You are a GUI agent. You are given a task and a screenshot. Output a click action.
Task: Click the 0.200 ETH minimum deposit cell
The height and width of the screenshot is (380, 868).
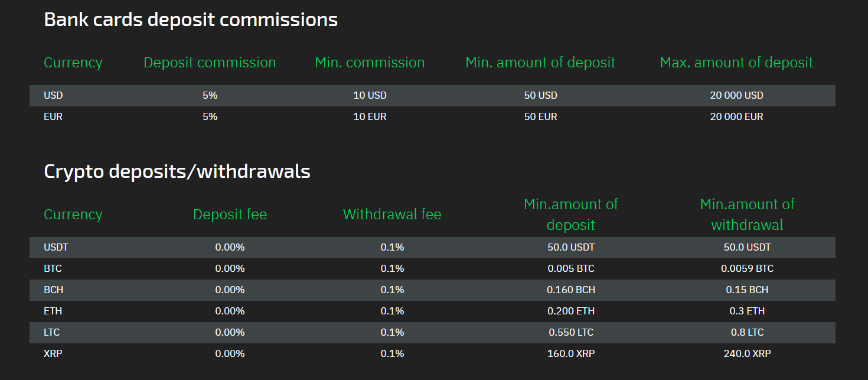point(571,311)
